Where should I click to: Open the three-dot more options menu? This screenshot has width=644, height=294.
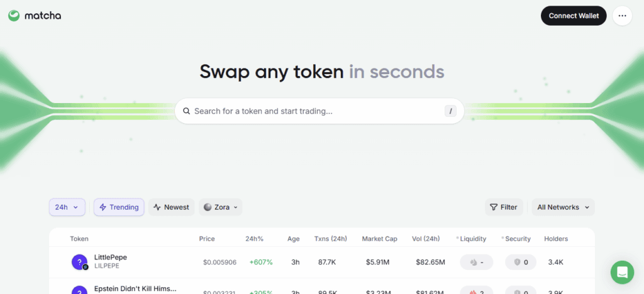click(x=622, y=16)
